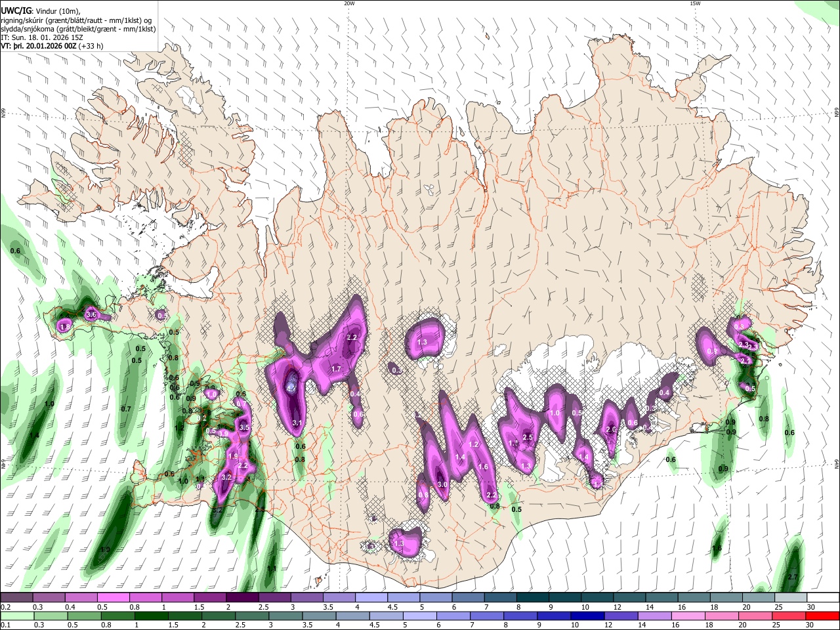Pick the lightest green swatch labeled 0.1 in the rain scale
This screenshot has width=840, height=630.
coord(16,616)
